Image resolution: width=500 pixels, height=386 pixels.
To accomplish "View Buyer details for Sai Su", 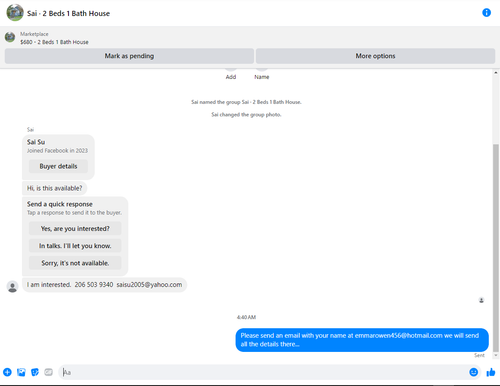I will click(58, 166).
